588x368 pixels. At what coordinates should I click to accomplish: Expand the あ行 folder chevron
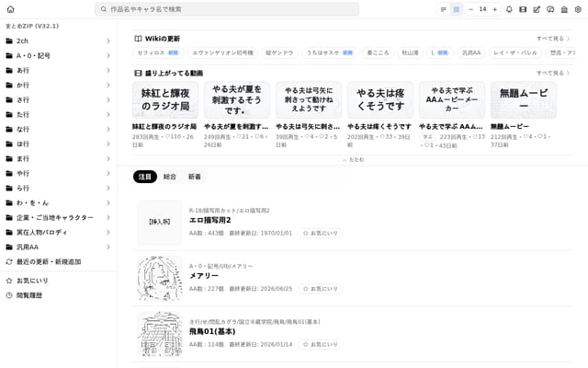pos(108,70)
